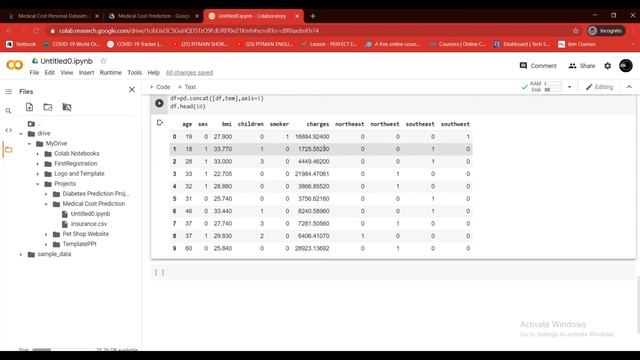This screenshot has width=640, height=360.
Task: Open the RAM Disk connection dropdown arrow
Action: (x=569, y=87)
